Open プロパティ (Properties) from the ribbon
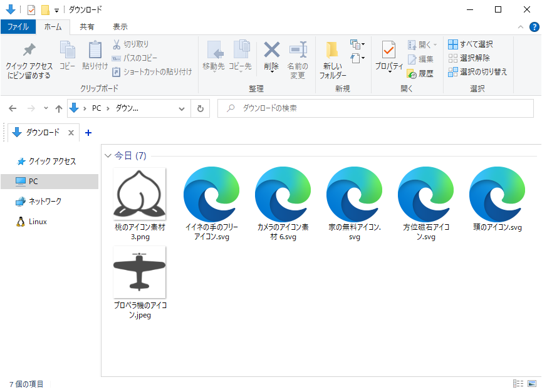The width and height of the screenshot is (542, 392). 388,50
